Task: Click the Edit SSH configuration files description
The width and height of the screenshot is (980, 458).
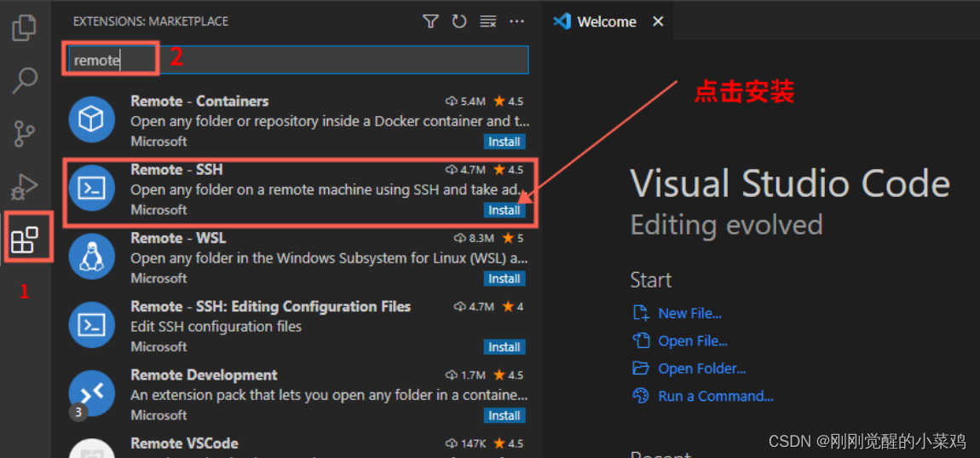Action: pyautogui.click(x=216, y=327)
